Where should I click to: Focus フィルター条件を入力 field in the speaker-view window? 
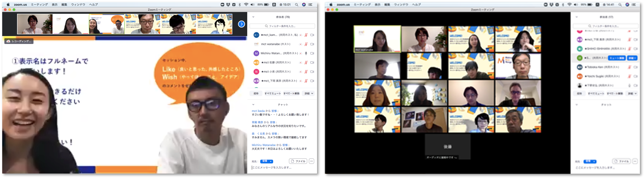point(282,26)
